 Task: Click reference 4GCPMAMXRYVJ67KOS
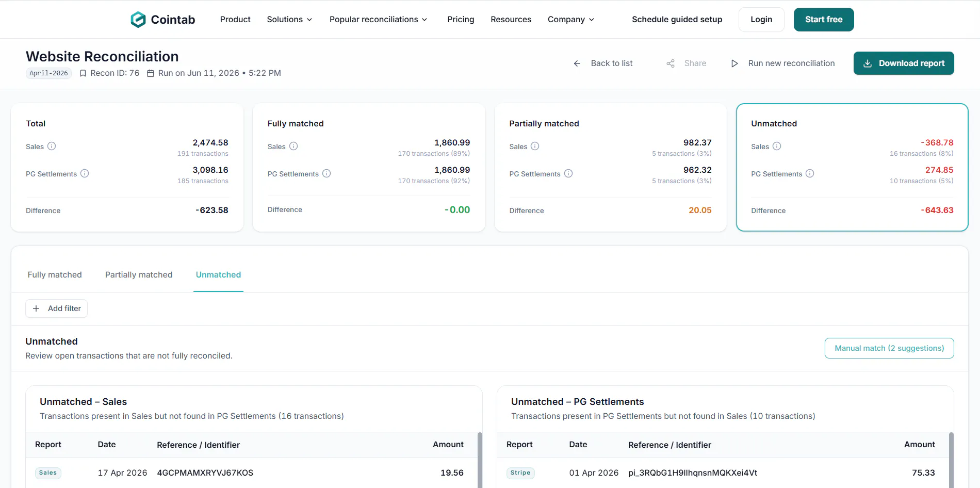(205, 473)
